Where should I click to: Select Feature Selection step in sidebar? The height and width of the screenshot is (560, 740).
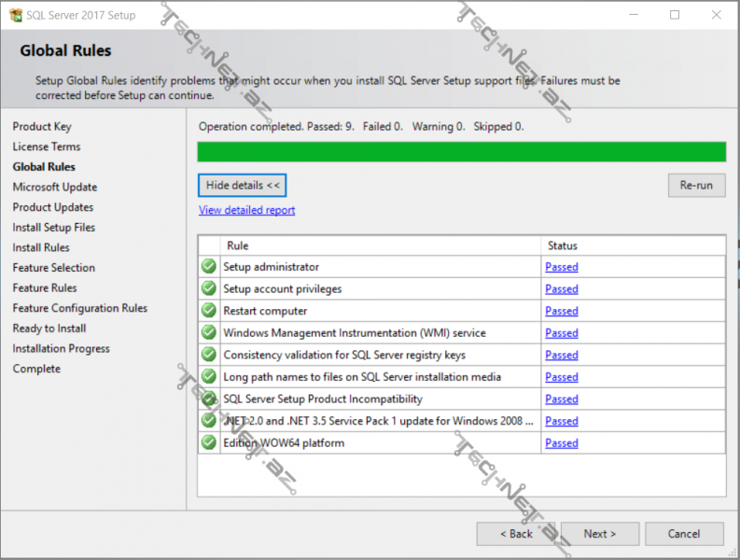tap(54, 268)
